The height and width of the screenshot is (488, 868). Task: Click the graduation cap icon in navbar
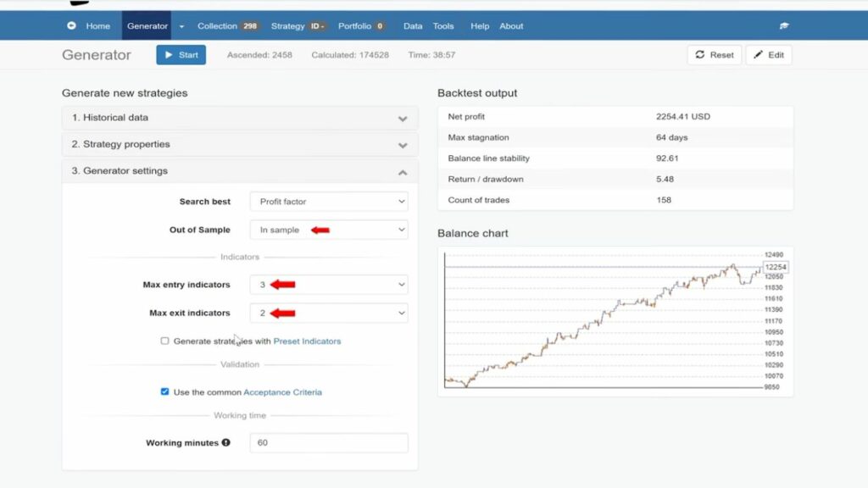pos(784,26)
